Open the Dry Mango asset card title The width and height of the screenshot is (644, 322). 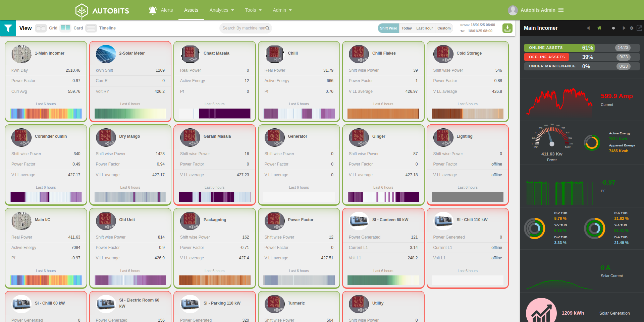pos(129,136)
